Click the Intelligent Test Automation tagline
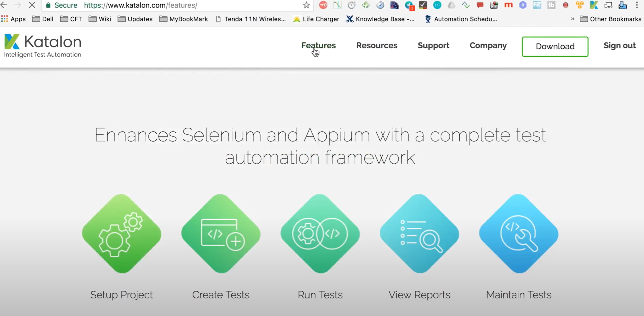644x316 pixels. tap(43, 55)
